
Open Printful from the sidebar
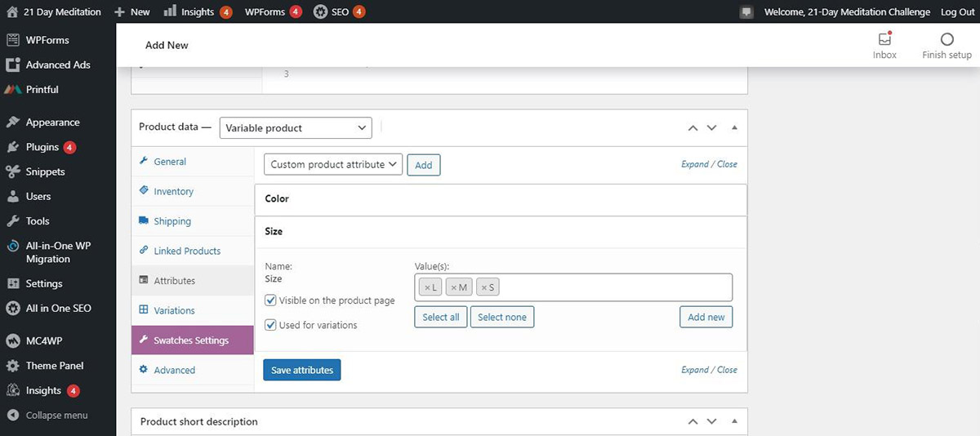(42, 90)
